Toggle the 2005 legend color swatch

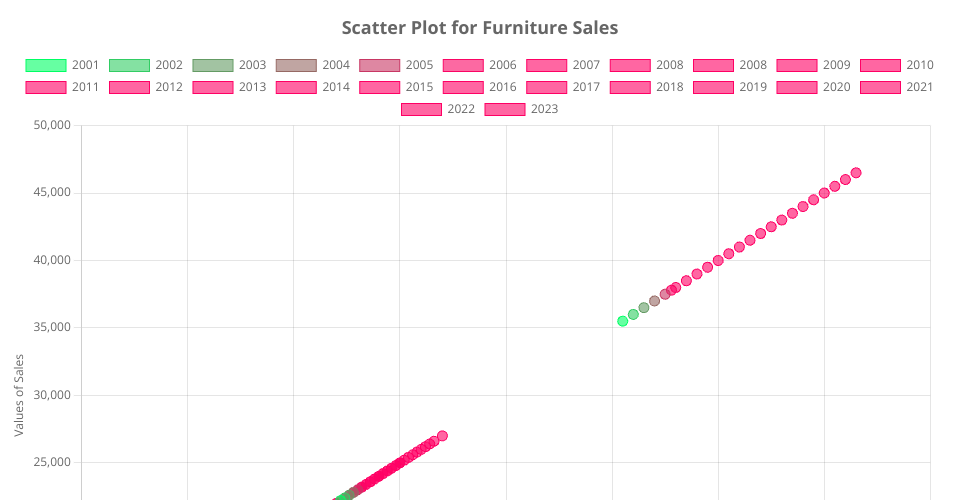pos(379,65)
